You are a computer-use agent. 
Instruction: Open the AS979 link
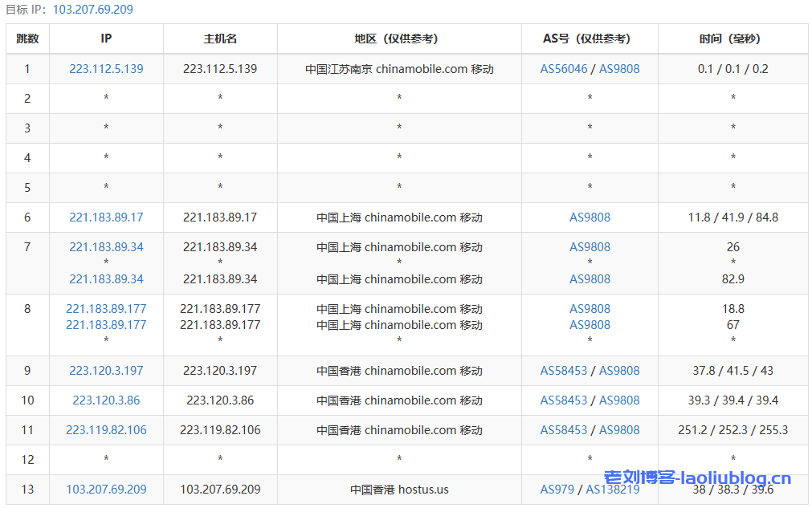click(557, 490)
